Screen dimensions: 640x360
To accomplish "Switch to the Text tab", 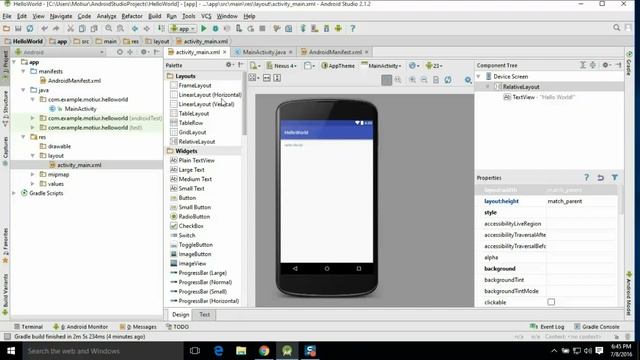I will 204,315.
